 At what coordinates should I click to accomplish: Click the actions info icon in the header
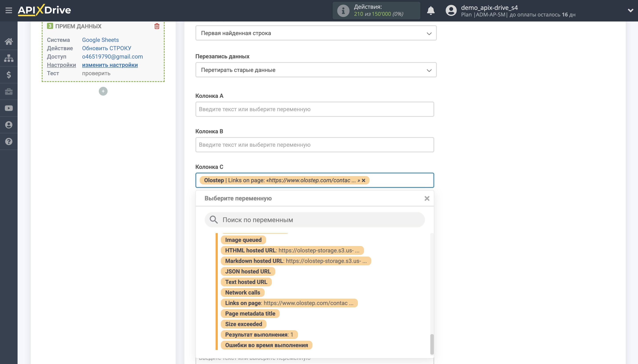(343, 10)
